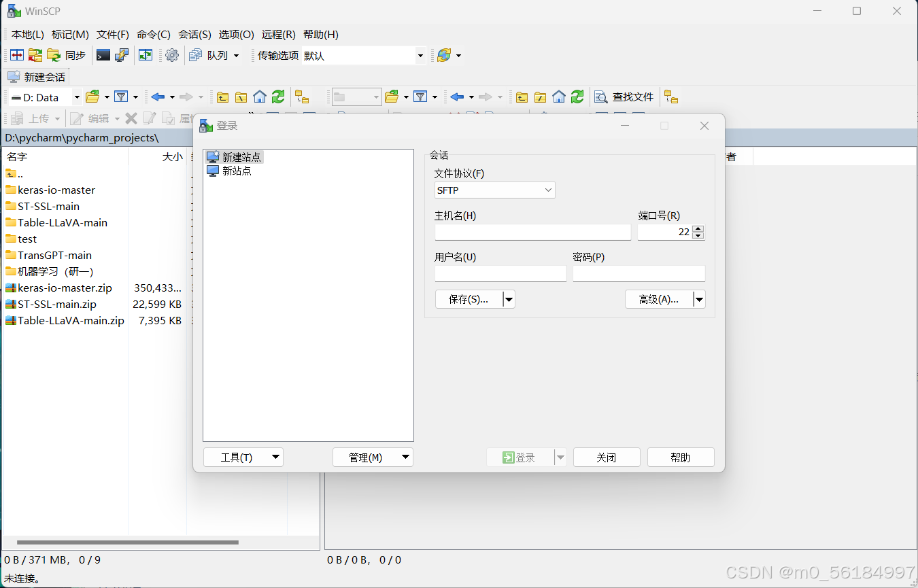
Task: Click the Open in PuTTY icon
Action: [x=122, y=55]
